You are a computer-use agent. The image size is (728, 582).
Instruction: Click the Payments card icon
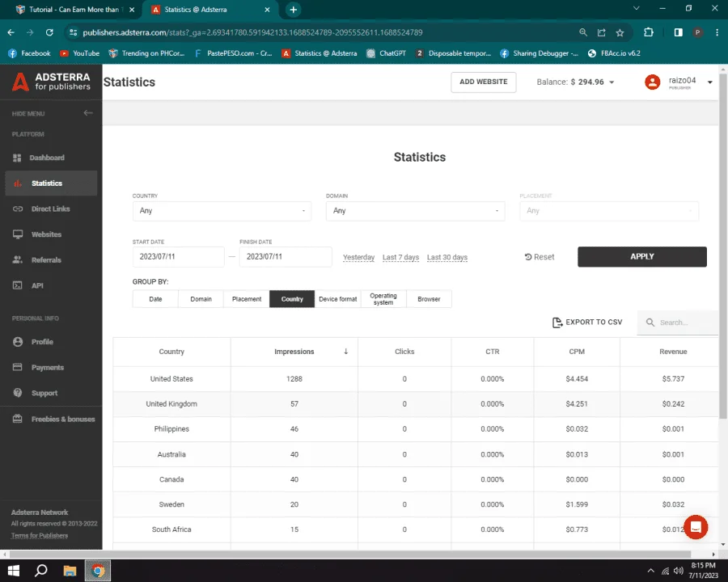(x=17, y=367)
